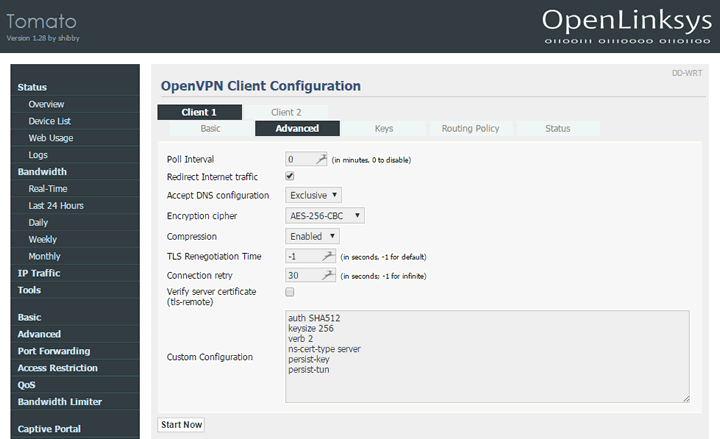Focus TLS Renegotiation Time field
The height and width of the screenshot is (439, 720).
(x=310, y=256)
